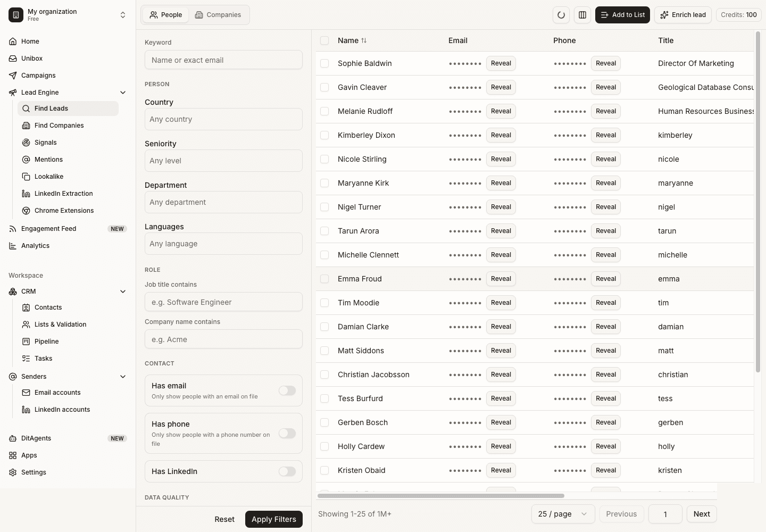The image size is (766, 532).
Task: Click the Add to List button
Action: click(x=622, y=15)
